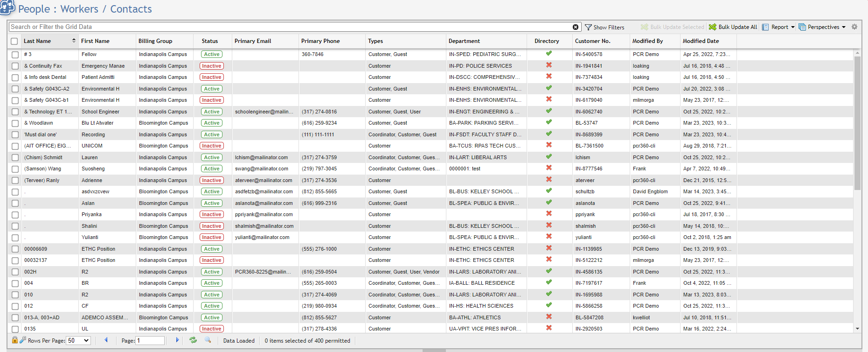This screenshot has width=868, height=352.
Task: Click the refresh grid data icon
Action: click(x=193, y=340)
